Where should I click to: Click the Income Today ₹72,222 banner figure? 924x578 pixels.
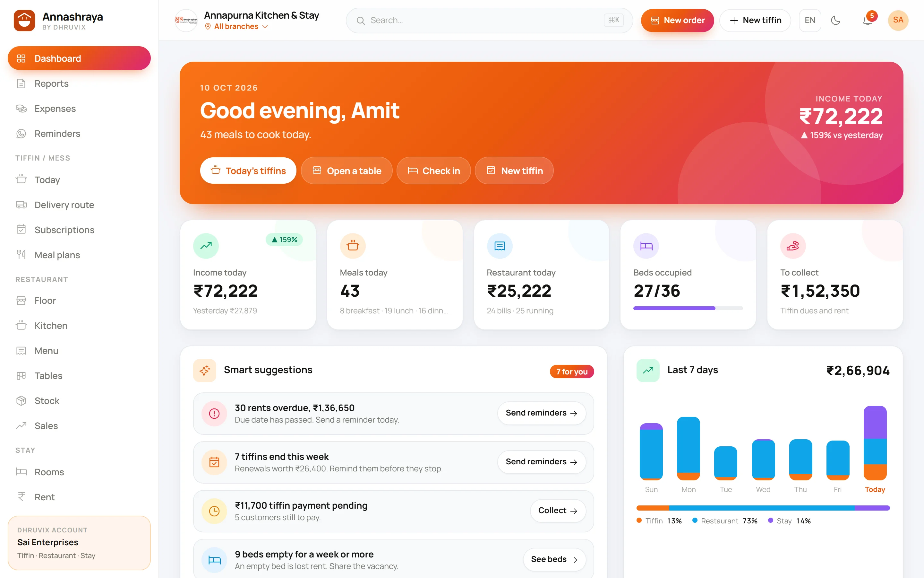[x=841, y=116]
